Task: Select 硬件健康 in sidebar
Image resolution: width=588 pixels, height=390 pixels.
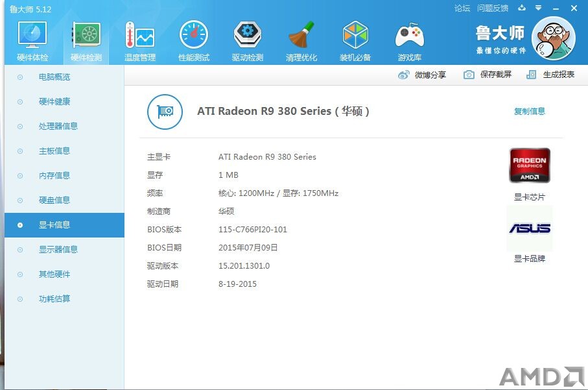Action: 64,102
